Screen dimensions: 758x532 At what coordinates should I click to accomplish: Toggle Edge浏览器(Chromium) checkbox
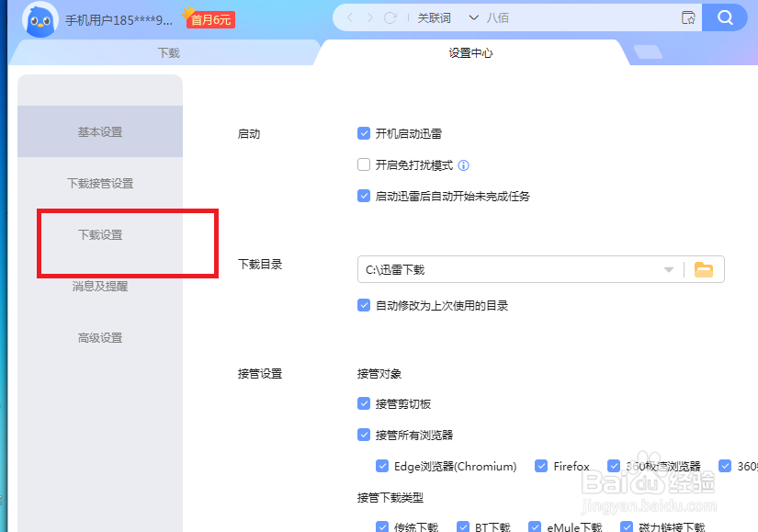[x=382, y=466]
